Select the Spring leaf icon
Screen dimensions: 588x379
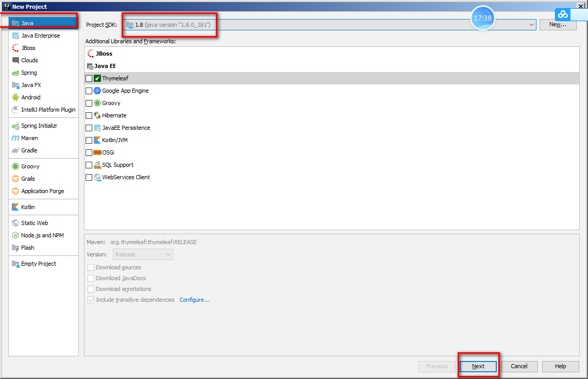coord(15,73)
